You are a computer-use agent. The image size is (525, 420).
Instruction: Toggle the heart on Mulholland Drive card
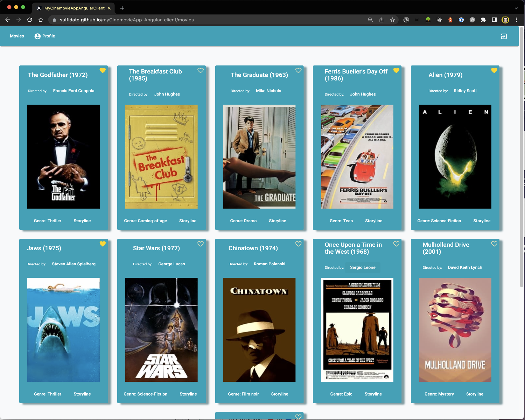[494, 244]
